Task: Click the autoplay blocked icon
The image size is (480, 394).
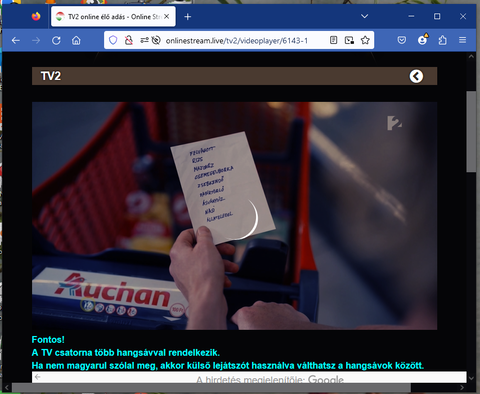Action: pyautogui.click(x=156, y=40)
